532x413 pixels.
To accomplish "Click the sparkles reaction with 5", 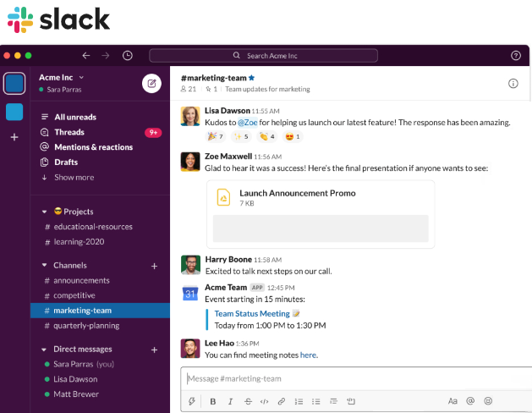I will pos(241,136).
